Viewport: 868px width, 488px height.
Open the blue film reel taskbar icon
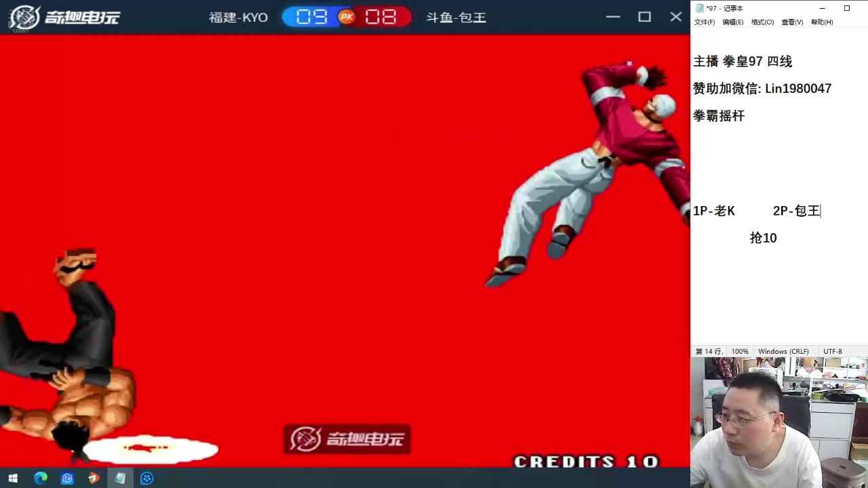tap(146, 479)
